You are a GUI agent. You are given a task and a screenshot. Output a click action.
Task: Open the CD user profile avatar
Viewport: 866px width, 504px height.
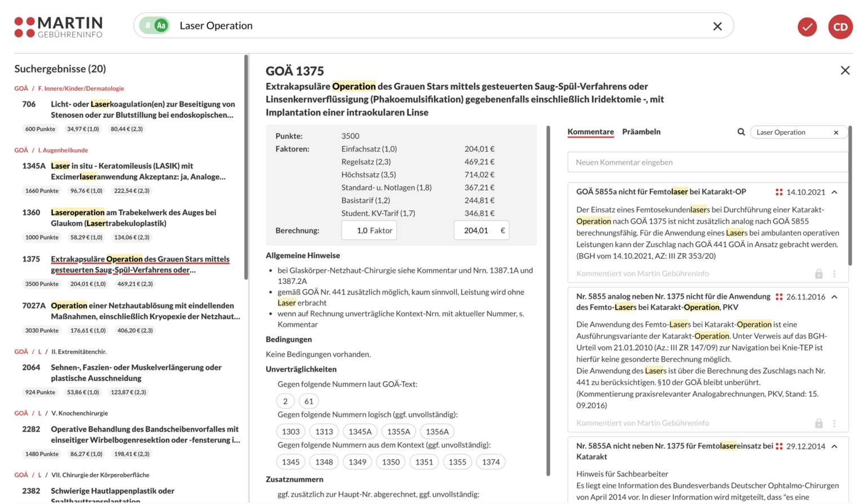(x=840, y=26)
